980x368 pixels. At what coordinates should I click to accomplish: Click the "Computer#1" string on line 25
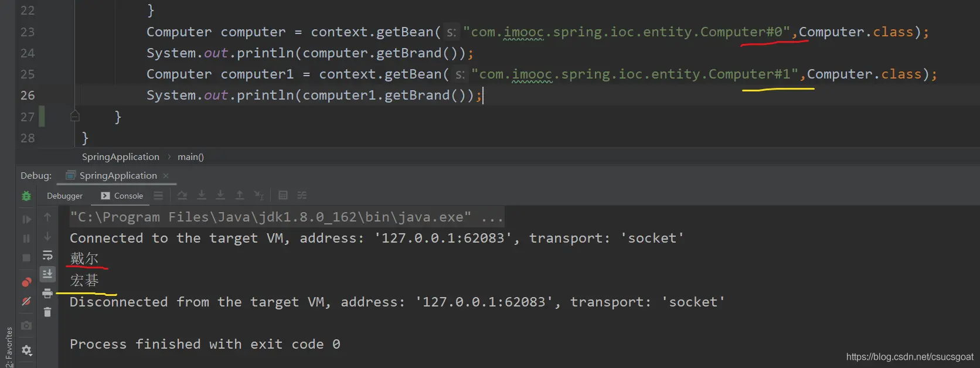tap(635, 74)
